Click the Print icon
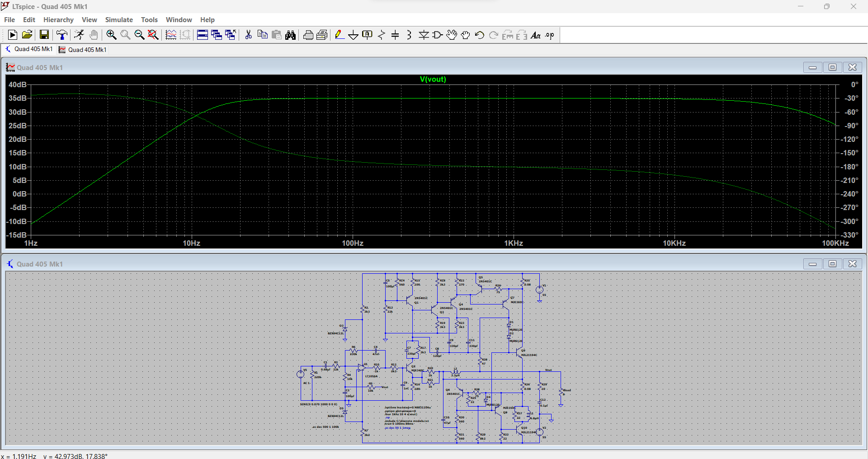Screen dimensions: 868x459 pos(308,35)
